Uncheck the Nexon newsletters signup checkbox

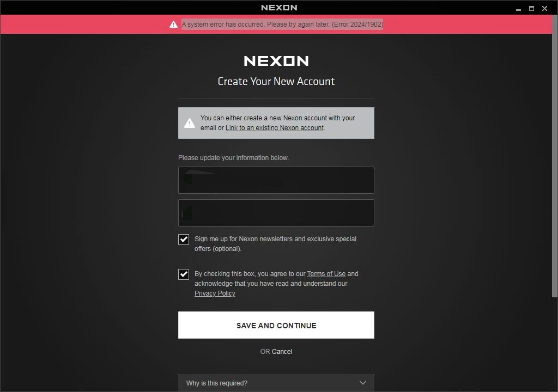(184, 240)
